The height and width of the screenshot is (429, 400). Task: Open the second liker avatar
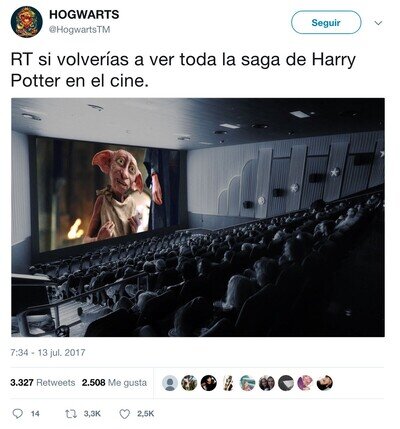tap(189, 383)
